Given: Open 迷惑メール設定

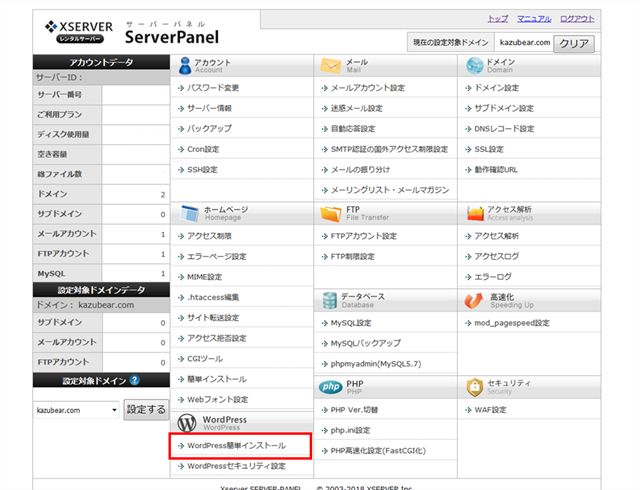Looking at the screenshot, I should pyautogui.click(x=357, y=108).
